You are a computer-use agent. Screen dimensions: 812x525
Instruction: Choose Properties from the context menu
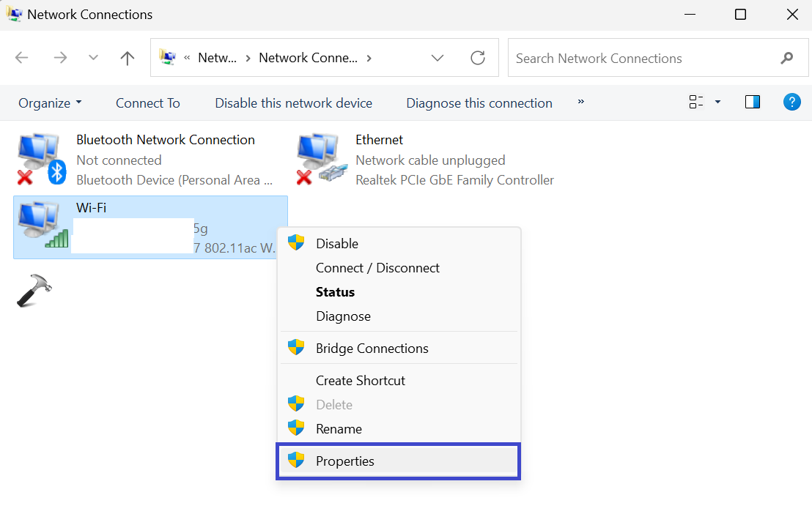pos(345,461)
